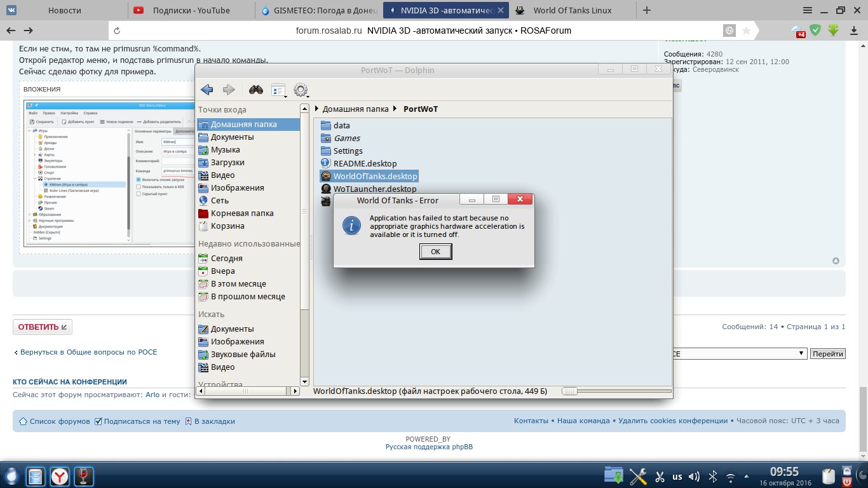
Task: Follow Вернуться в Общие вопросы по РОСЕ link
Action: pos(88,352)
